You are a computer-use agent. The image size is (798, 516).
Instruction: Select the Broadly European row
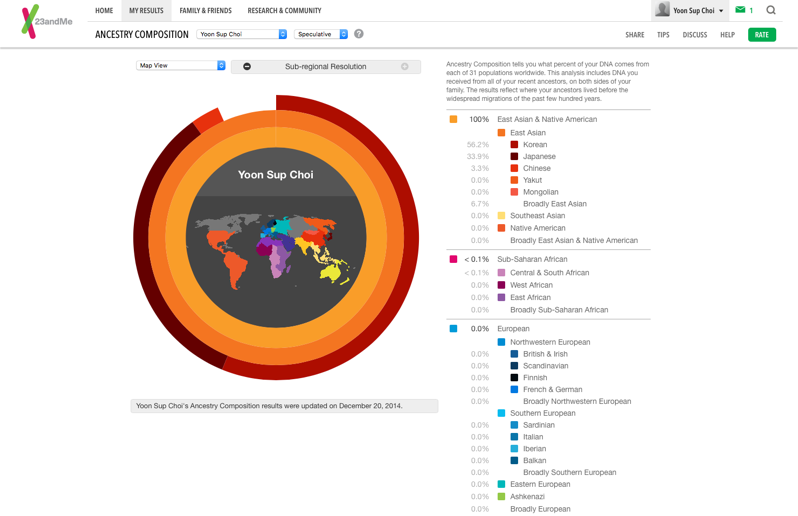click(x=521, y=509)
